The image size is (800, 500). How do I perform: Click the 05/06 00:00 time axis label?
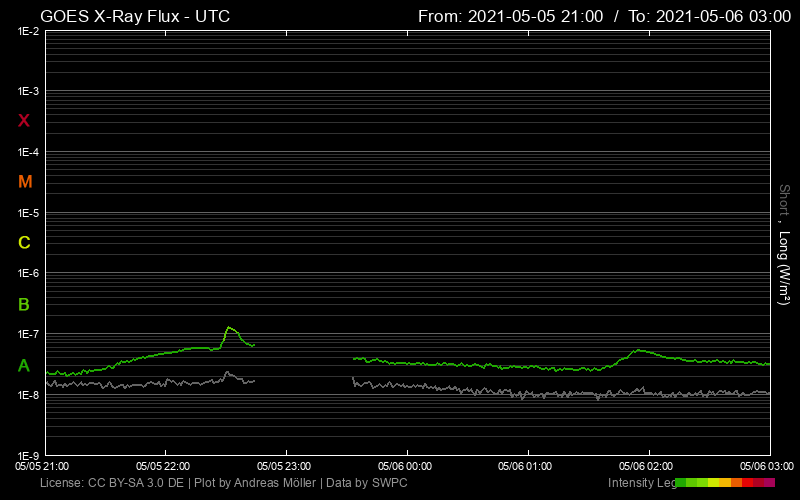tap(405, 466)
